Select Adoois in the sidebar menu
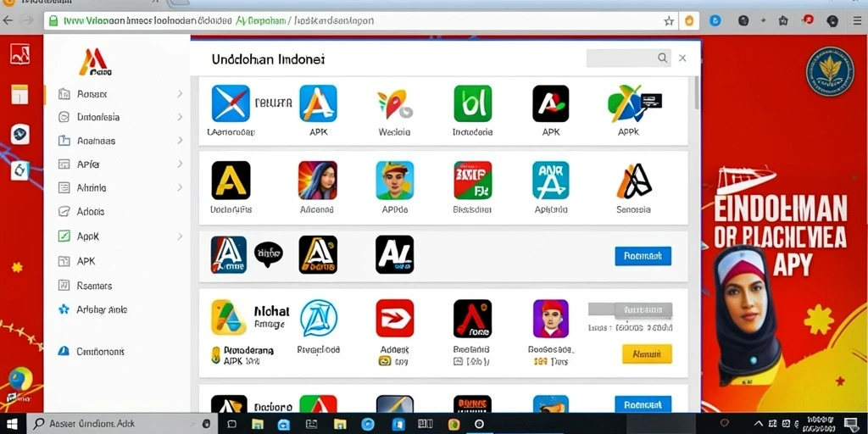868x434 pixels. [90, 211]
